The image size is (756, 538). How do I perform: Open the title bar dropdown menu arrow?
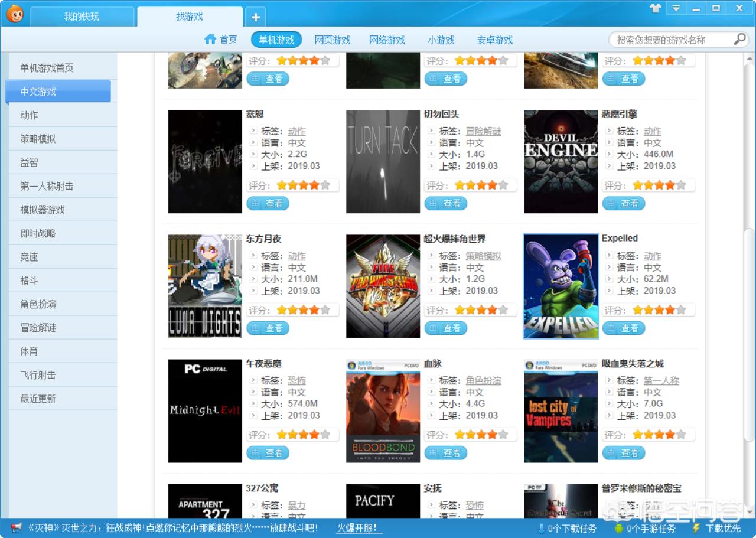(x=676, y=8)
